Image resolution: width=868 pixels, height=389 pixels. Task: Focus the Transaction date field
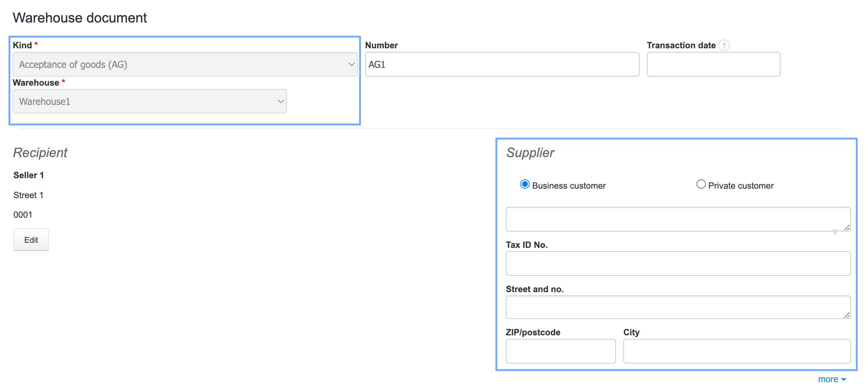(713, 65)
